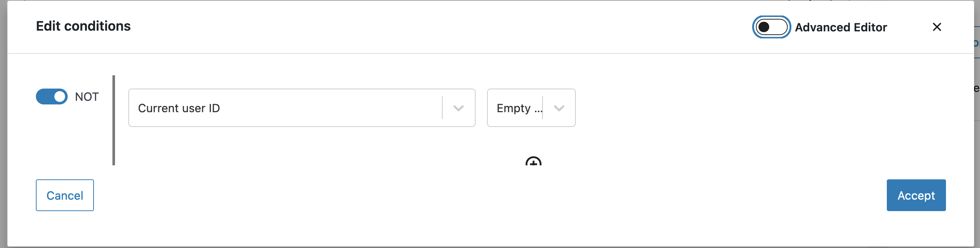
Task: Turn off the NOT toggle
Action: (x=52, y=96)
